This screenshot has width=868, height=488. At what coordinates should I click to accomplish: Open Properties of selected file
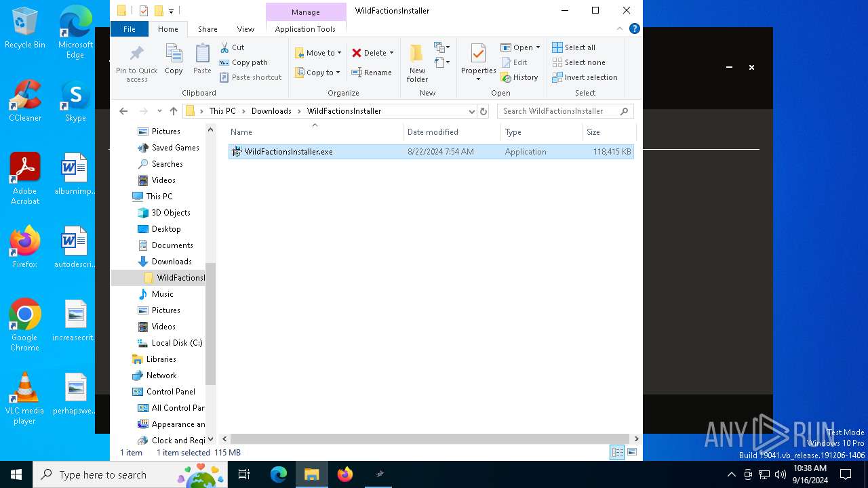point(478,63)
